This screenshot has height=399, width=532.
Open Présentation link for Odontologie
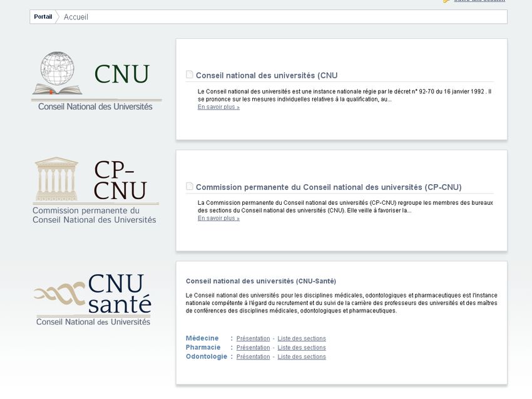[253, 357]
